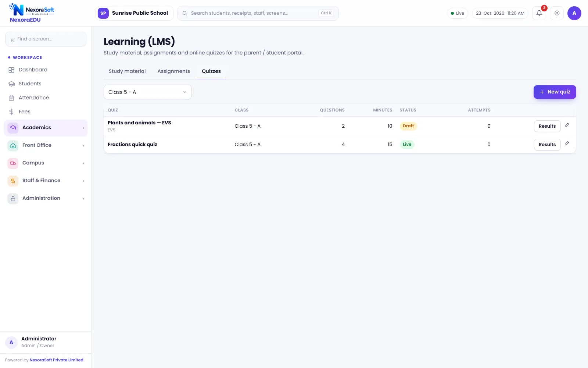Click the EVS subject label under quiz
Screen dimensions: 588x368
(112, 130)
